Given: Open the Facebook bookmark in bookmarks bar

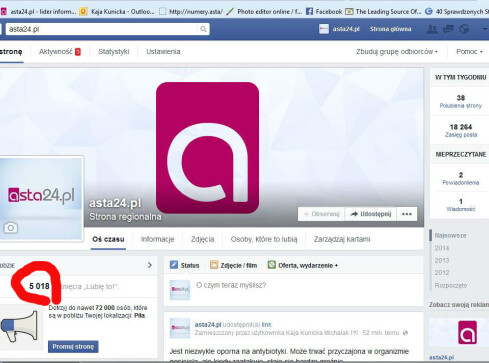Looking at the screenshot, I should (x=324, y=11).
